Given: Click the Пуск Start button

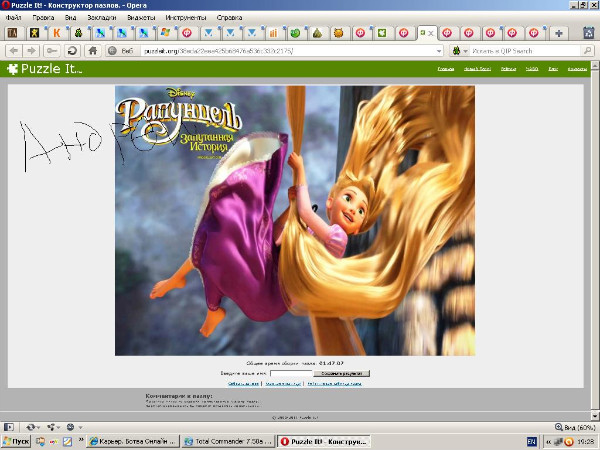Looking at the screenshot, I should (17, 441).
